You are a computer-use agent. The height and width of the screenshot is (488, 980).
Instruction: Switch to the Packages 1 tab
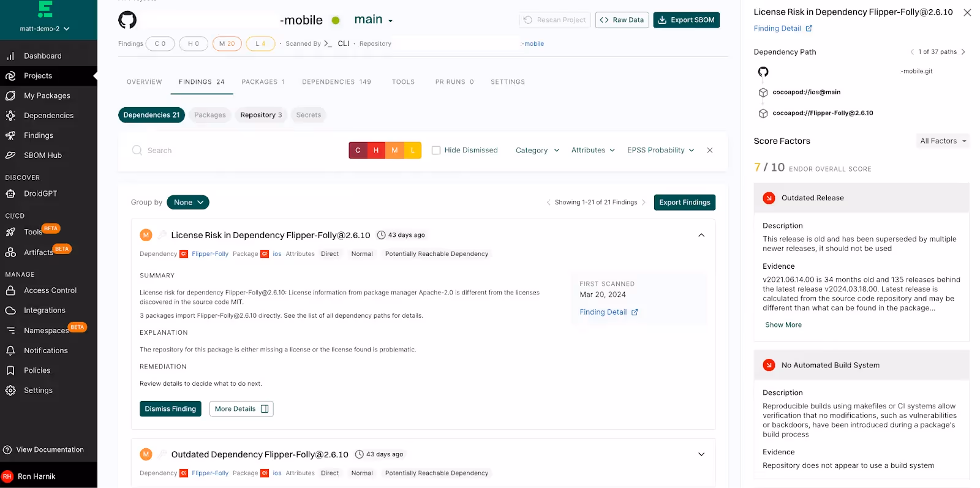tap(263, 82)
